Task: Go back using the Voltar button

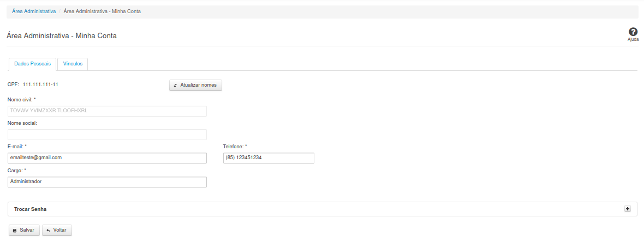Action: [57, 230]
